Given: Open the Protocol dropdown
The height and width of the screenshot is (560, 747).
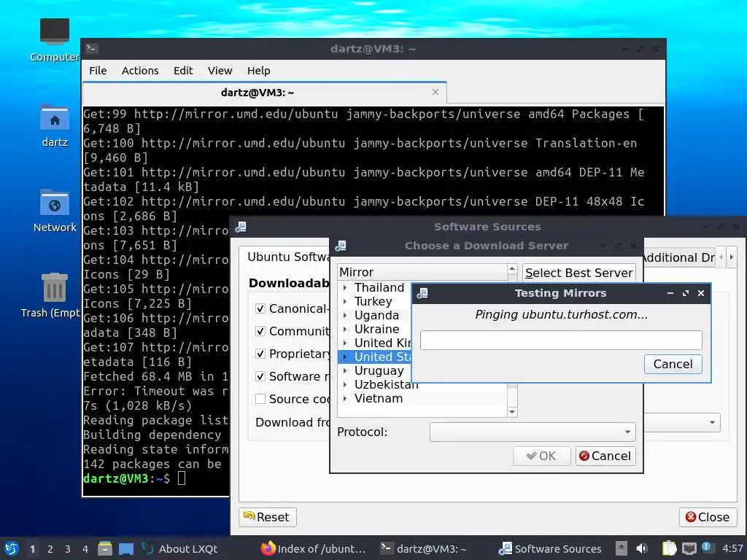Looking at the screenshot, I should point(533,432).
